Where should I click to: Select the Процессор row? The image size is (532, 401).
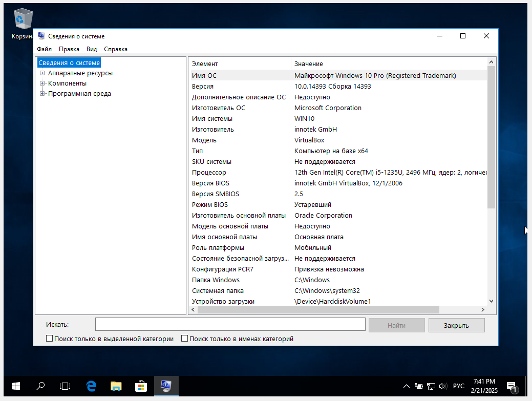(x=338, y=173)
